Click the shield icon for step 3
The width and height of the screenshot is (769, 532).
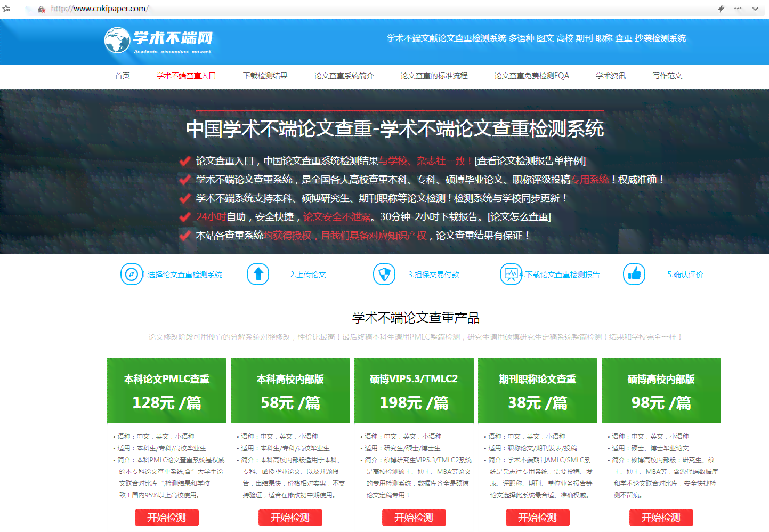(x=384, y=274)
